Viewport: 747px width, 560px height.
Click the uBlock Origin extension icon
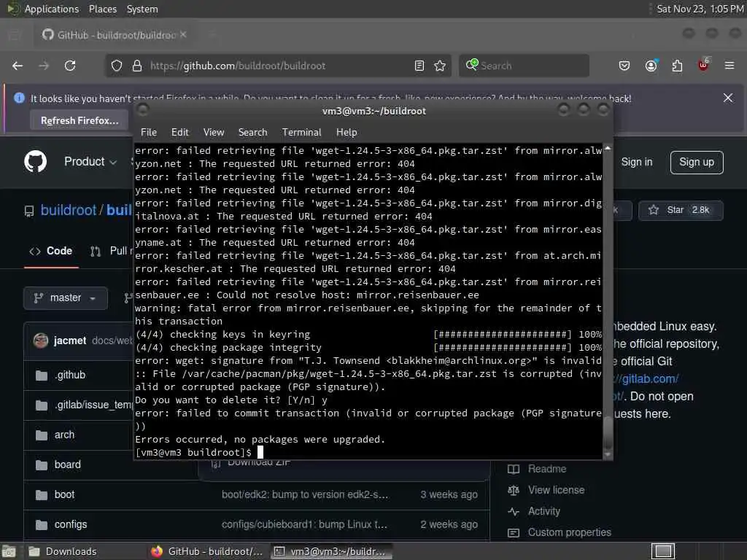(703, 65)
